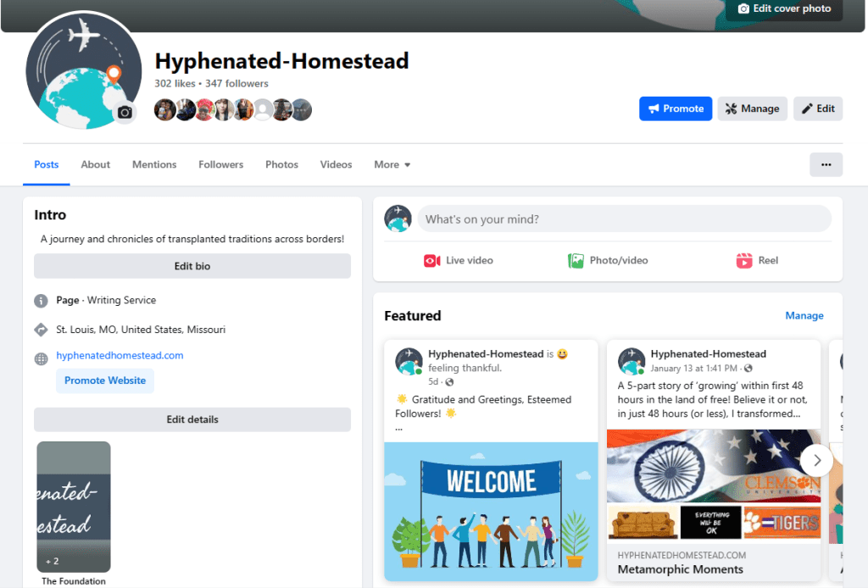Click the camera icon on profile picture
The width and height of the screenshot is (868, 588).
coord(125,113)
